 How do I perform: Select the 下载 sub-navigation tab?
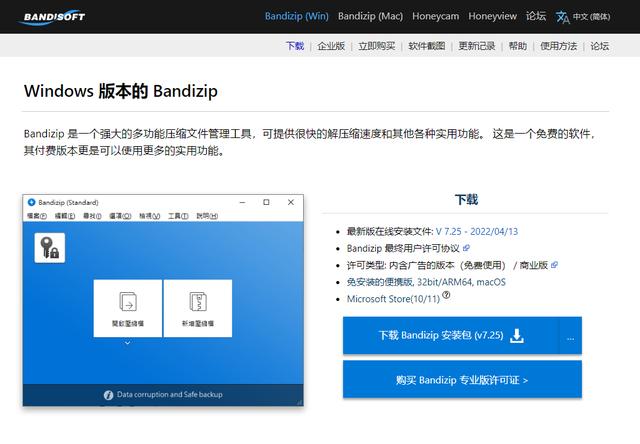[295, 46]
